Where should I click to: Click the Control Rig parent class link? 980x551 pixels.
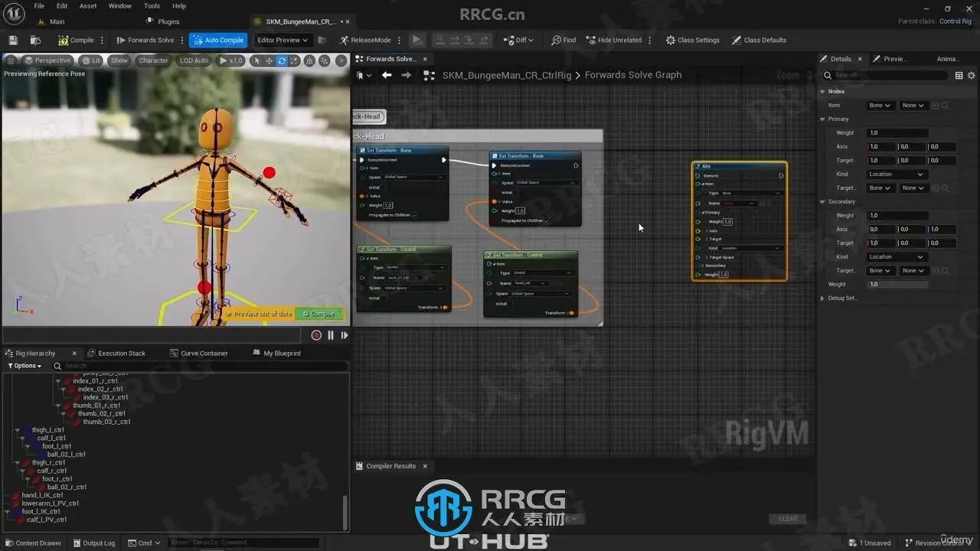coord(955,21)
